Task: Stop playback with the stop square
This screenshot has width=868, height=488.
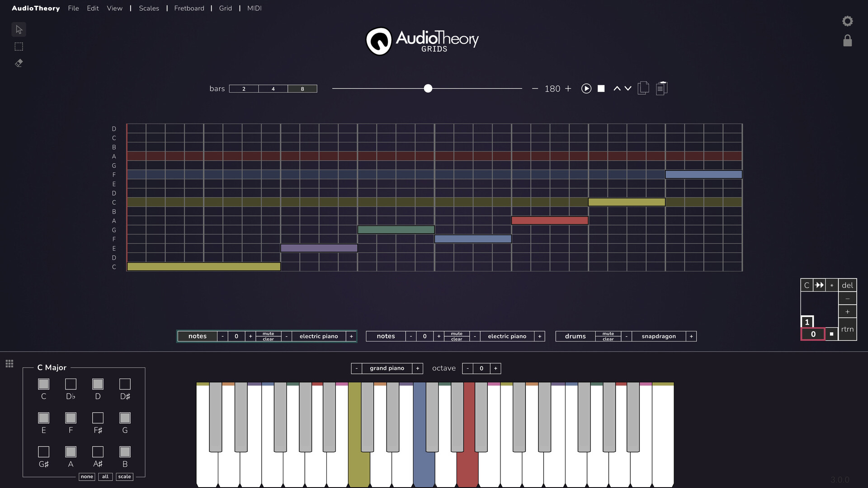Action: 601,89
